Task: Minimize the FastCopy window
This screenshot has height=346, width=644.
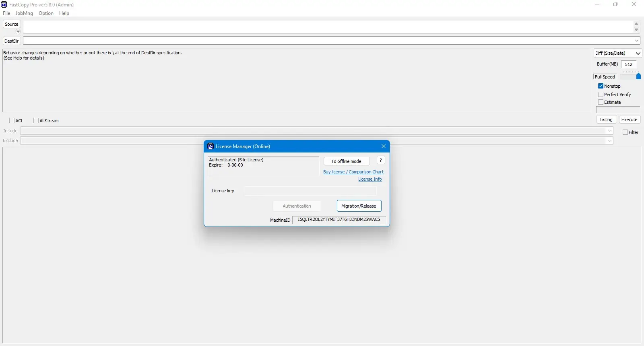Action: pos(597,4)
